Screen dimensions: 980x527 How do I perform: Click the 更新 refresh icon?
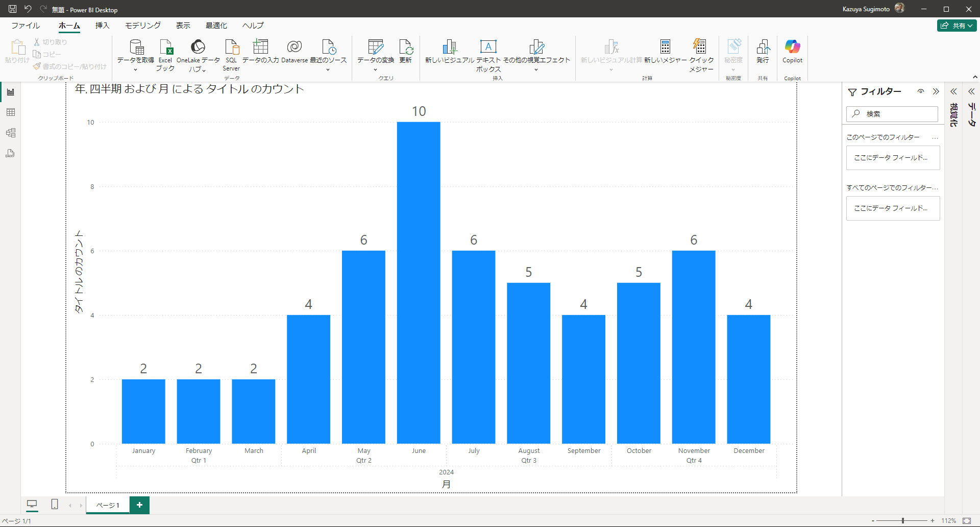[406, 51]
